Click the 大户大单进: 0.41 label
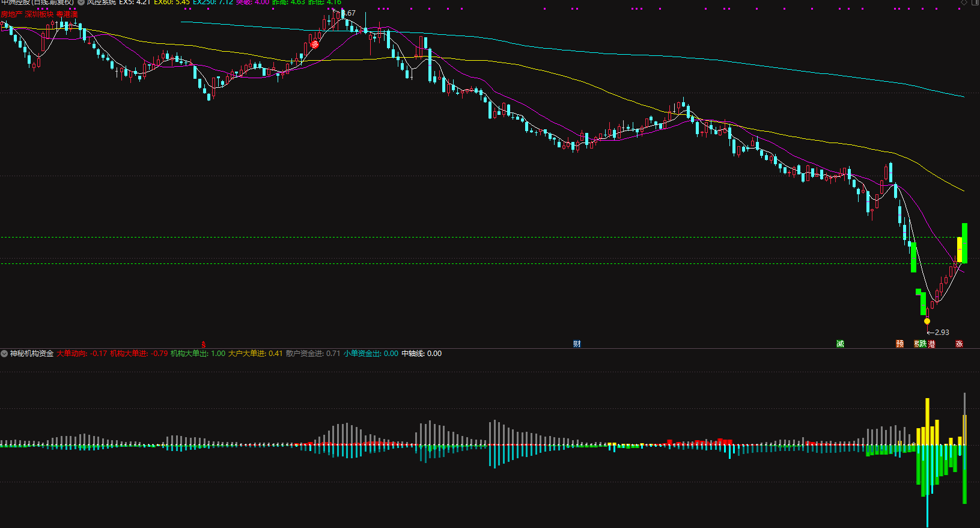980x528 pixels. 255,354
